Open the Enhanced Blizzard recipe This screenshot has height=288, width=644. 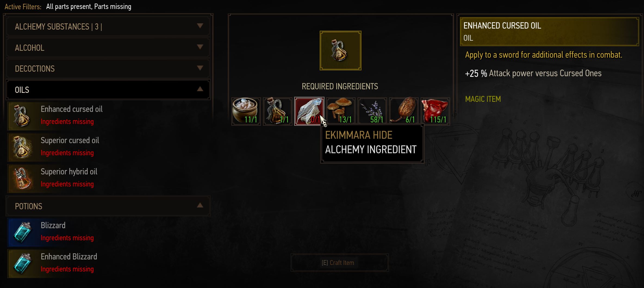(108, 263)
